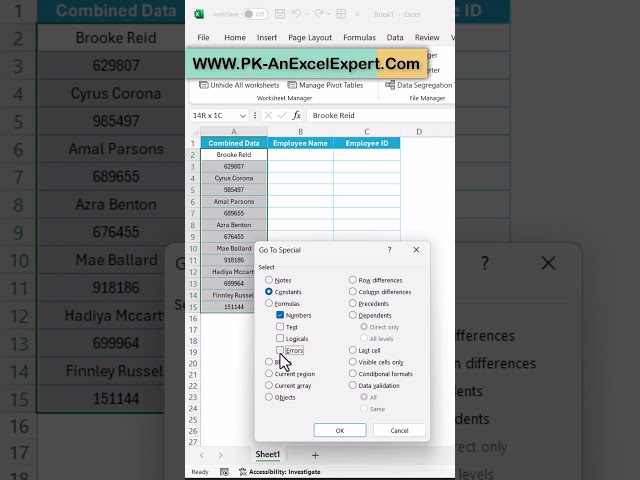Expand the Name Box dropdown arrow

click(x=242, y=116)
